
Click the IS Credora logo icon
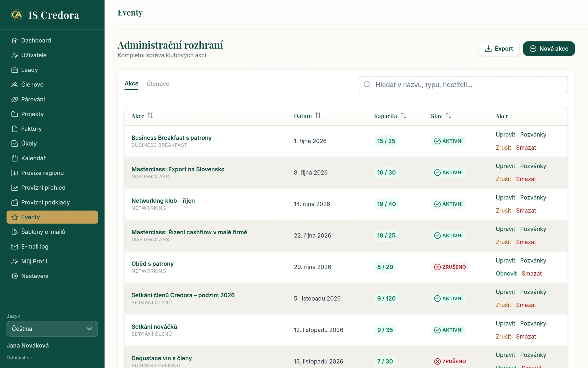[x=17, y=15]
